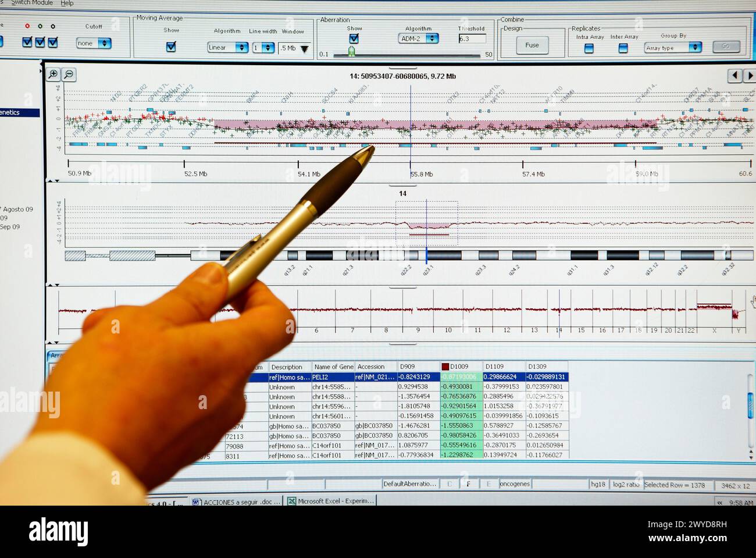Click the Microsoft Excel taskbar icon
756x558 pixels.
292,501
